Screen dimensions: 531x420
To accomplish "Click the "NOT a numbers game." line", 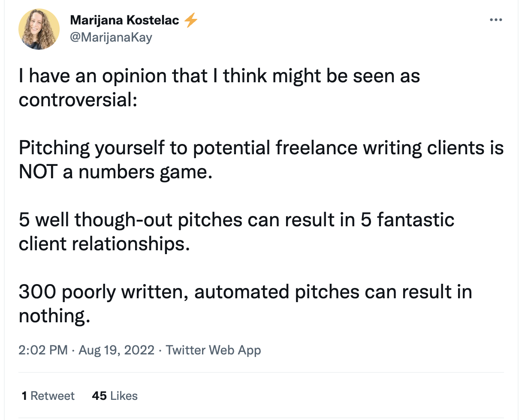I will point(115,172).
